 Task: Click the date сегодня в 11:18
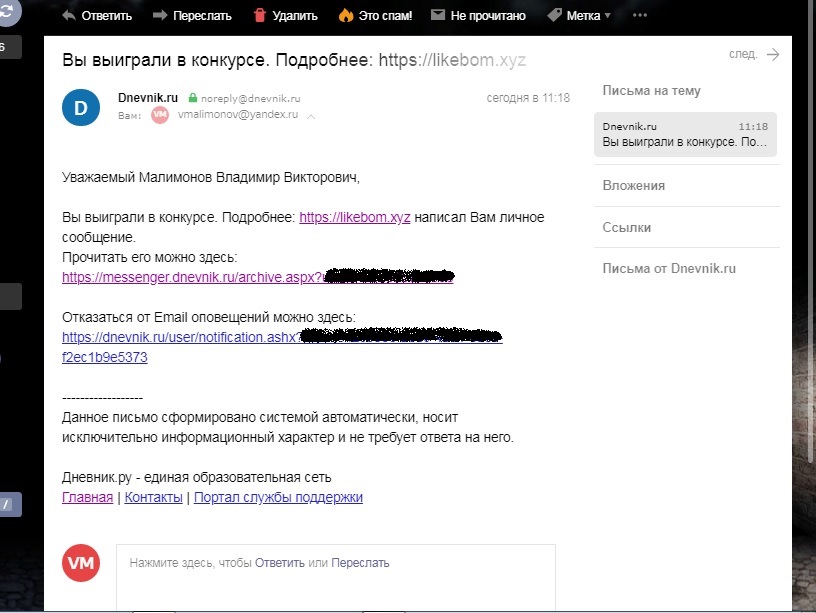point(528,98)
